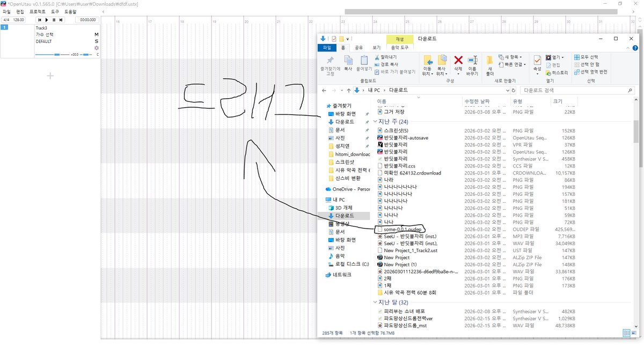Click 즐겨찾기에 고정 pin icon
This screenshot has width=644, height=345.
click(330, 64)
